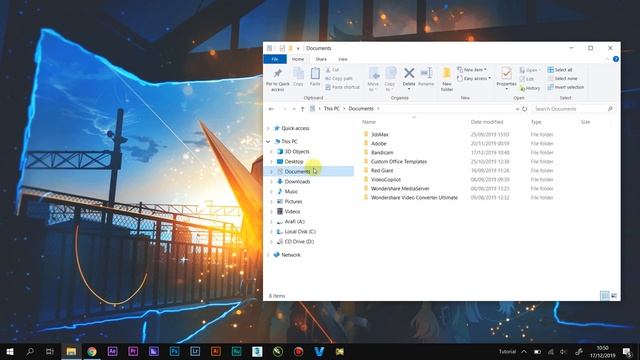Viewport: 640px width, 360px height.
Task: Expand the Local Disk (C:) node
Action: [271, 232]
